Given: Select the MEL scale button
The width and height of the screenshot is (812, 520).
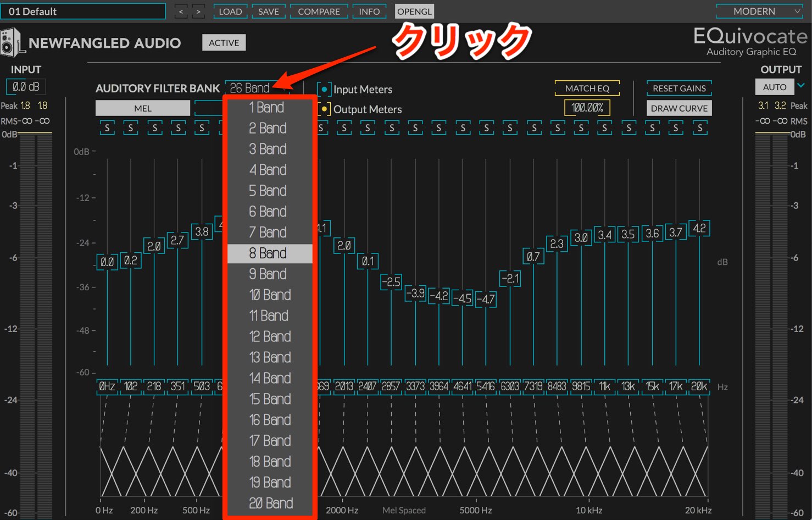Looking at the screenshot, I should [143, 108].
